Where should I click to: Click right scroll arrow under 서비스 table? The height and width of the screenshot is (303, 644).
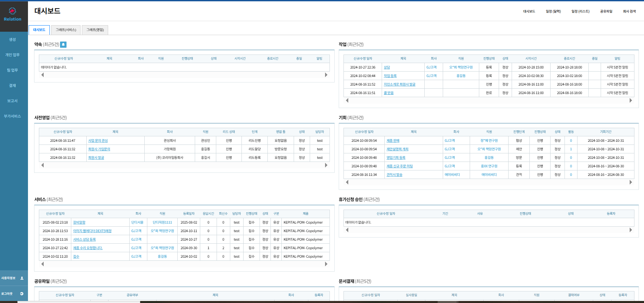(326, 264)
